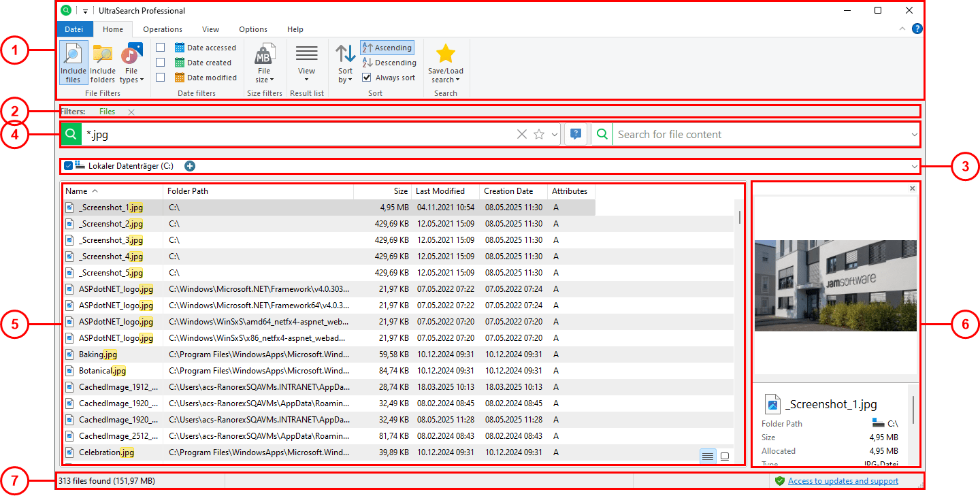Image resolution: width=980 pixels, height=496 pixels.
Task: Expand the drive selection dropdown chevron
Action: pyautogui.click(x=915, y=165)
